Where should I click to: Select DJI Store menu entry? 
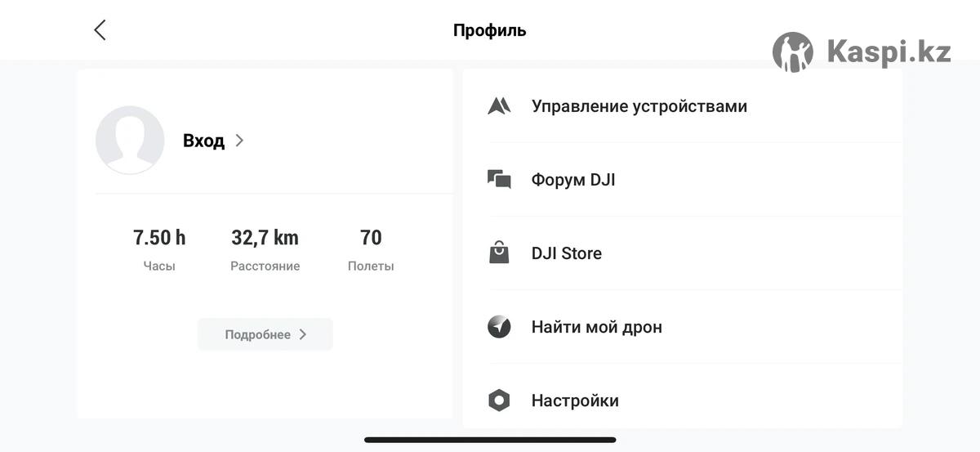[x=567, y=253]
